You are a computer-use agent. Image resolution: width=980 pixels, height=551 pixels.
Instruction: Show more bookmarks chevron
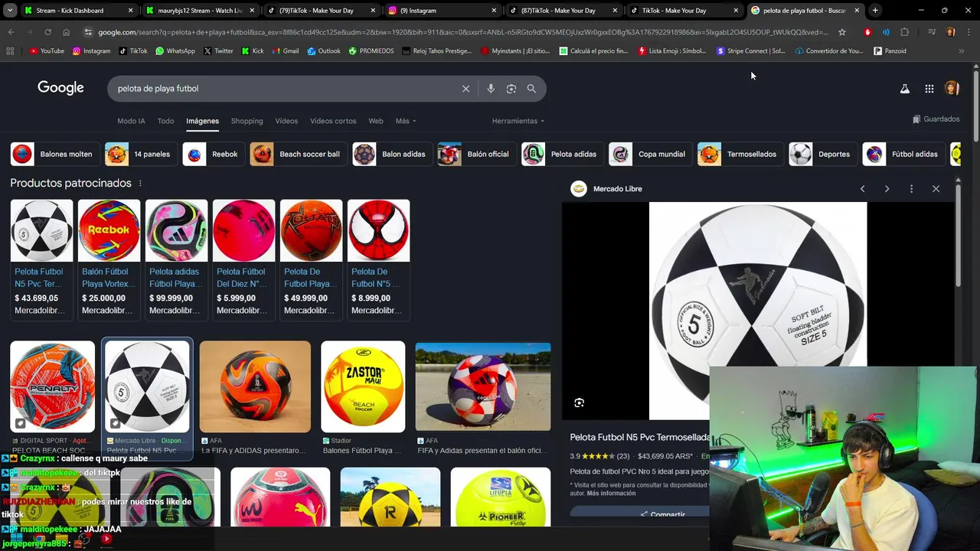click(x=962, y=51)
